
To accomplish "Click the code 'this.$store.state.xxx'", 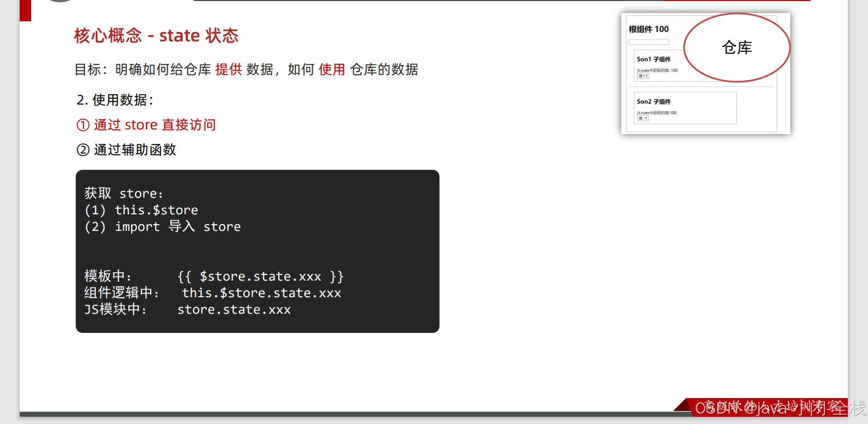I will [x=262, y=293].
